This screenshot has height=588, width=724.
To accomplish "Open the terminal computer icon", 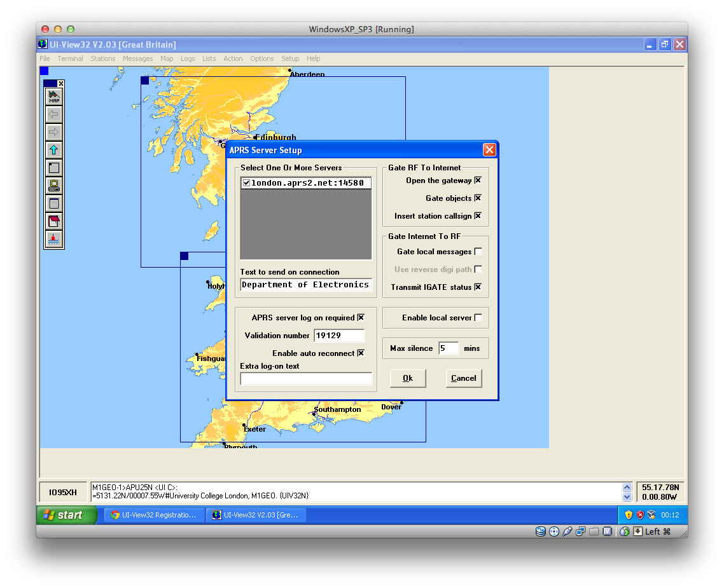I will (54, 186).
